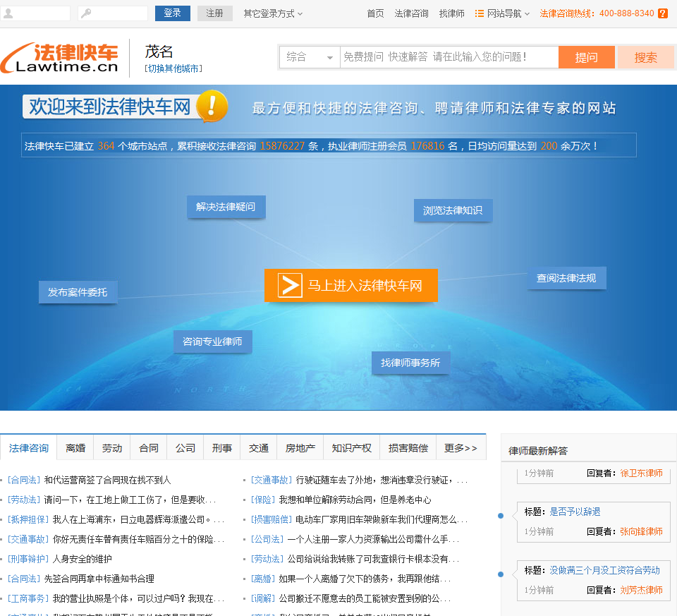677x616 pixels.
Task: Open answer titled 是否予以辞退
Action: coord(575,512)
